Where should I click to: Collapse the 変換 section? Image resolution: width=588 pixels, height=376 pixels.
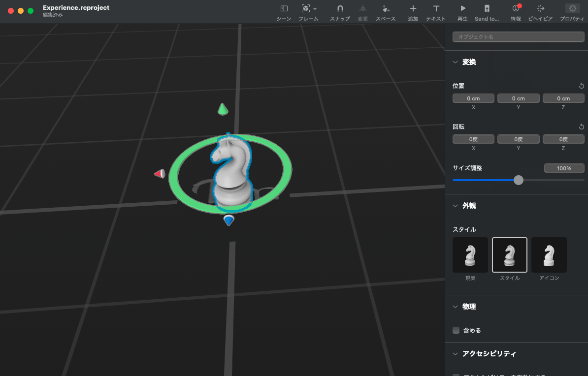coord(455,62)
